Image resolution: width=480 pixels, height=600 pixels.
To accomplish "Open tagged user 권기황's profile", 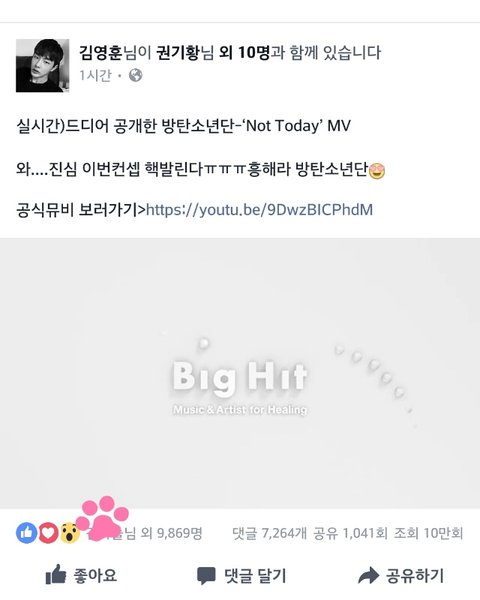I will pyautogui.click(x=178, y=52).
